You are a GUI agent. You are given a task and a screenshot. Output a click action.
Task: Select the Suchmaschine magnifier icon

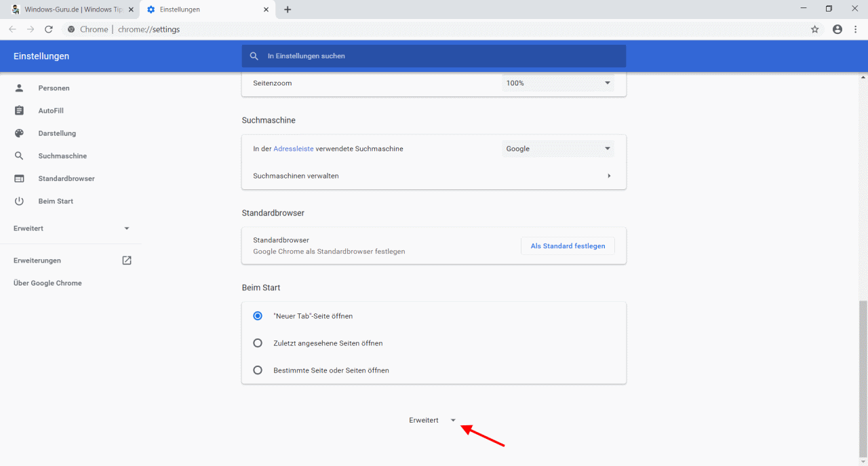tap(20, 155)
